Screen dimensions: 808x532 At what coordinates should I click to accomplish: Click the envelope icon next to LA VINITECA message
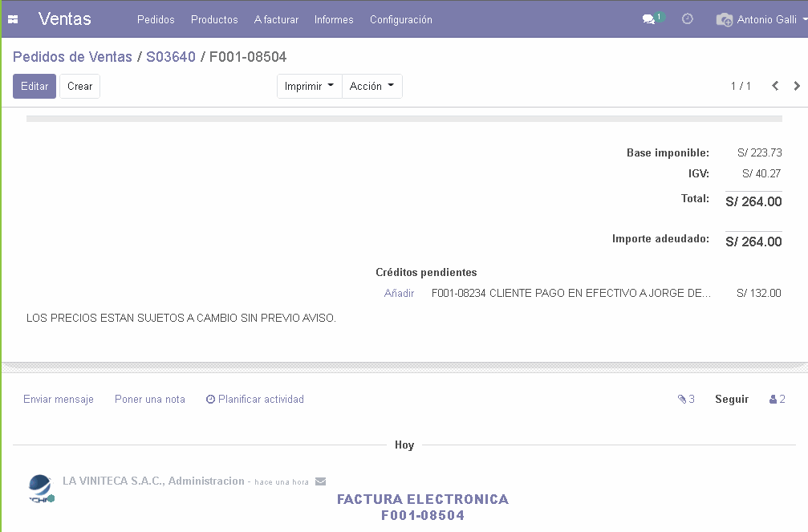click(320, 481)
